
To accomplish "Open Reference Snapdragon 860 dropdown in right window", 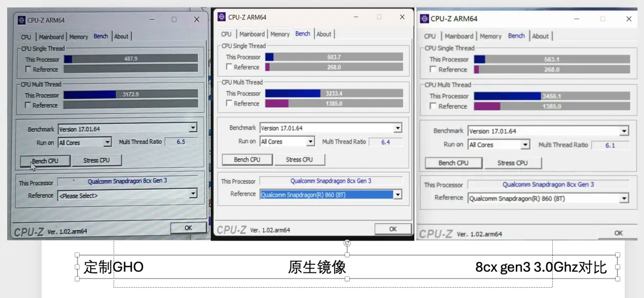I will click(624, 198).
